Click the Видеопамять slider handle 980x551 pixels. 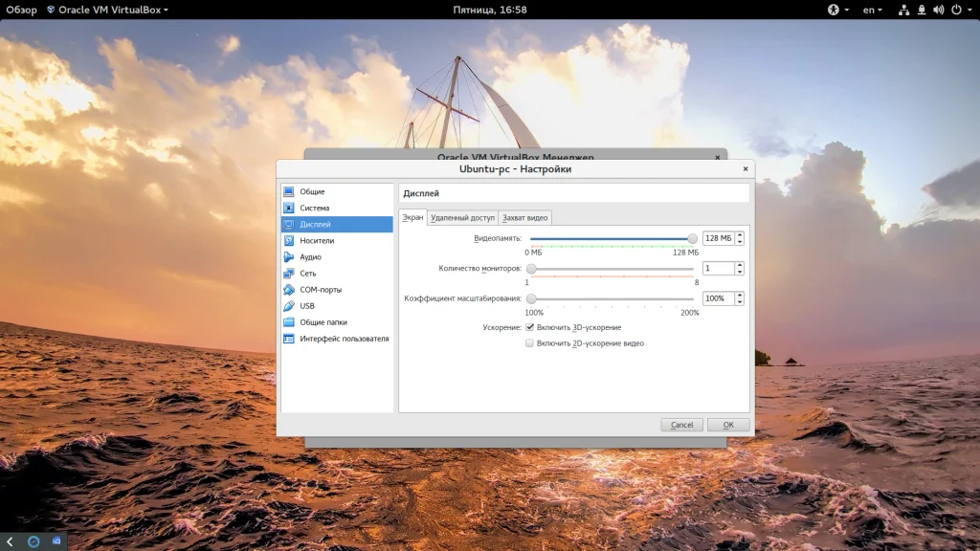pyautogui.click(x=692, y=238)
